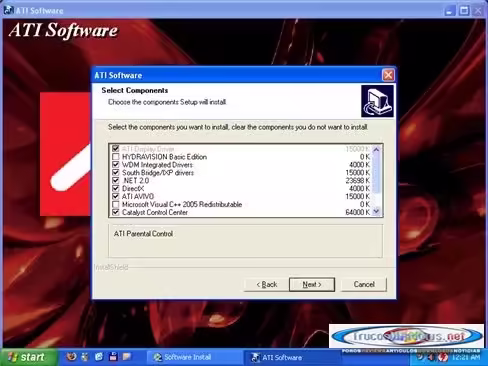This screenshot has width=488, height=366.
Task: Go back with the Back button
Action: tap(266, 284)
